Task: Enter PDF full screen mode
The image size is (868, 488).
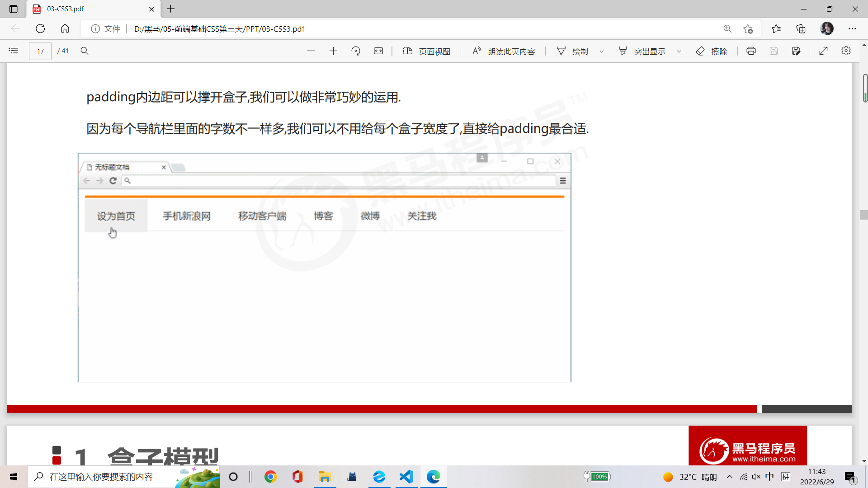Action: [823, 51]
